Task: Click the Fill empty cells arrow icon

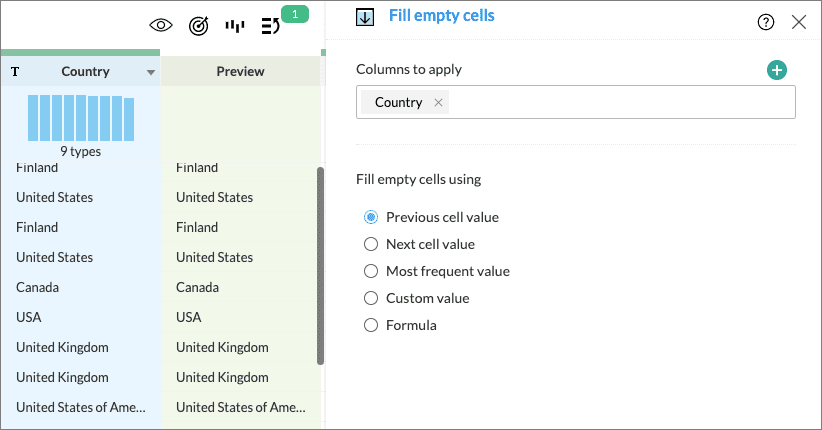Action: [365, 17]
